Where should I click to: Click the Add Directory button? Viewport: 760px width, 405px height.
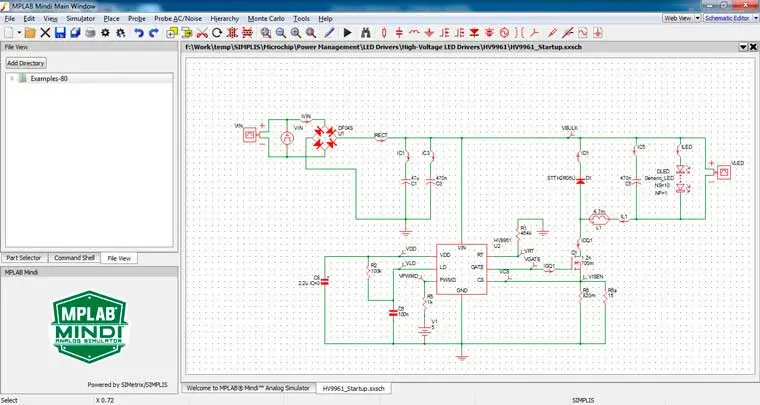coord(25,62)
